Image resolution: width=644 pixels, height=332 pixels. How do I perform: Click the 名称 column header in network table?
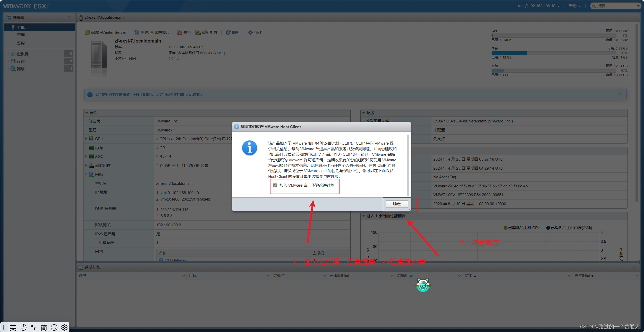[233, 253]
